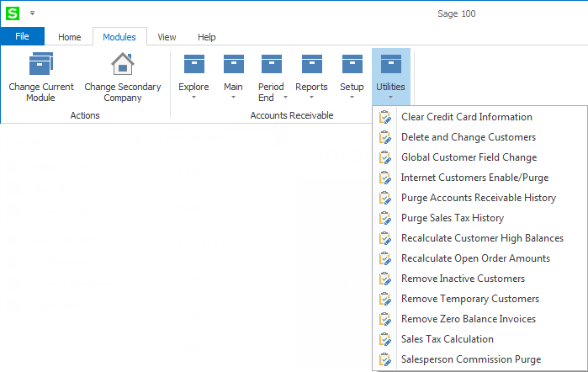Click the icon beside Sales Tax Calculation

385,339
